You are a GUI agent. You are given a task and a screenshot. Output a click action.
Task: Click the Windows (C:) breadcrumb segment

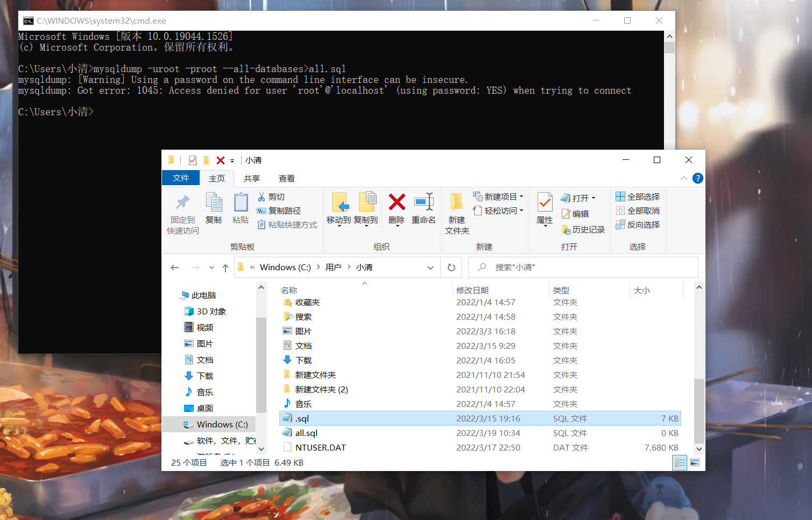[x=285, y=268]
